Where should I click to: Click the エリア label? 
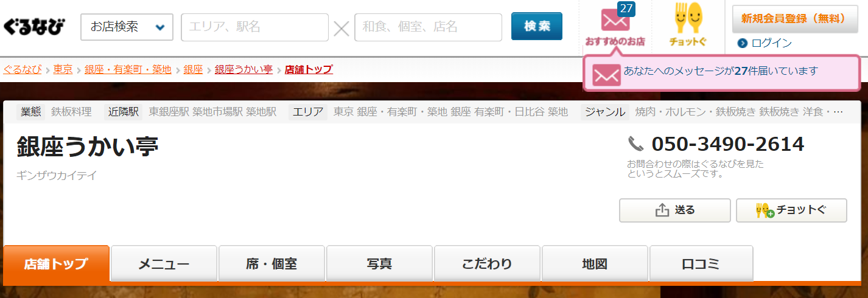coord(308,112)
